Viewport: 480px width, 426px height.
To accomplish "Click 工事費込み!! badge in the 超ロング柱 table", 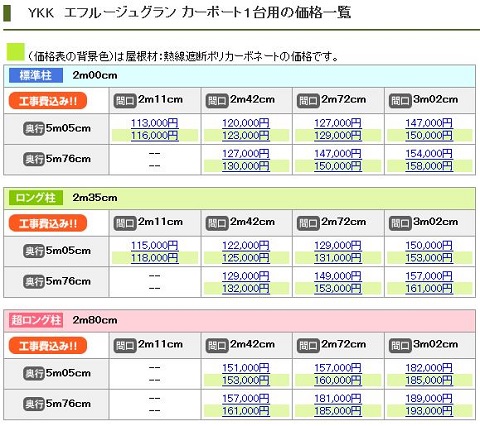I will 48,345.
